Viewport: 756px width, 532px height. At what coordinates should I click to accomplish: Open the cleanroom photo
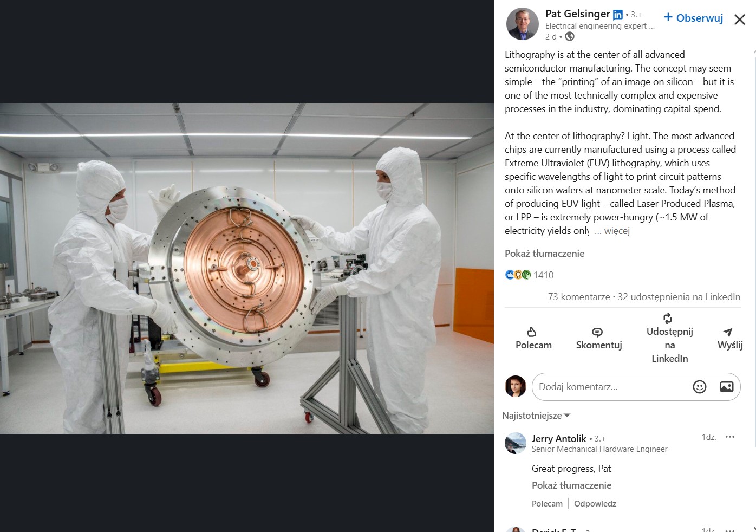[x=247, y=268]
